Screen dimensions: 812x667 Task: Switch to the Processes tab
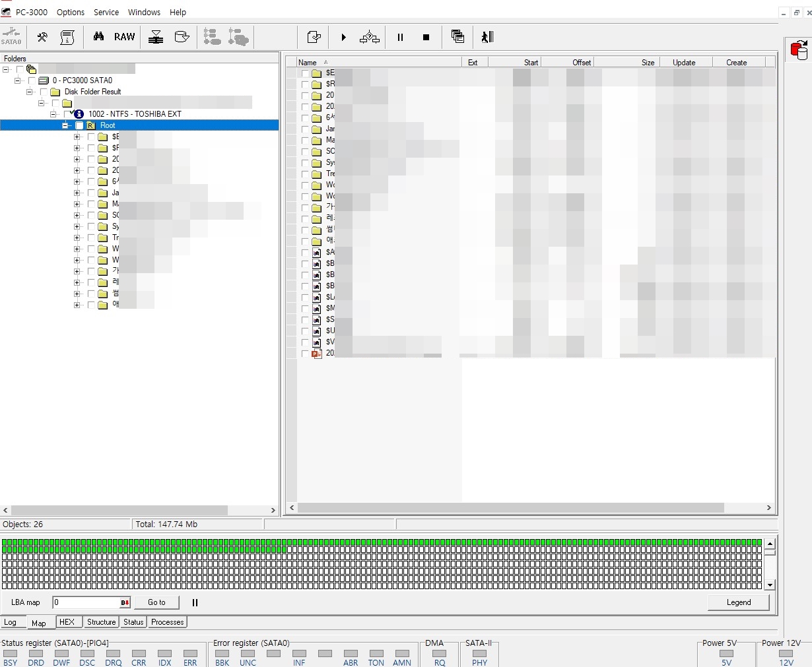(167, 621)
